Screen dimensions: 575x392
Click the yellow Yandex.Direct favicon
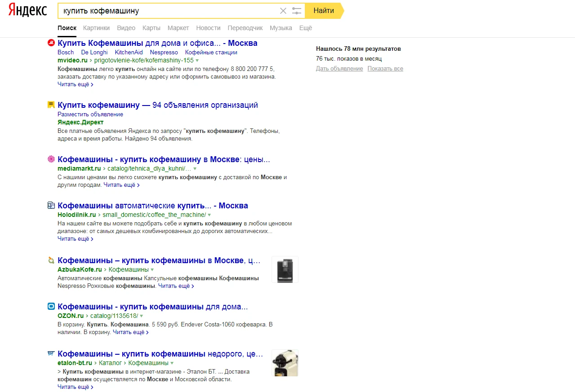[x=51, y=105]
